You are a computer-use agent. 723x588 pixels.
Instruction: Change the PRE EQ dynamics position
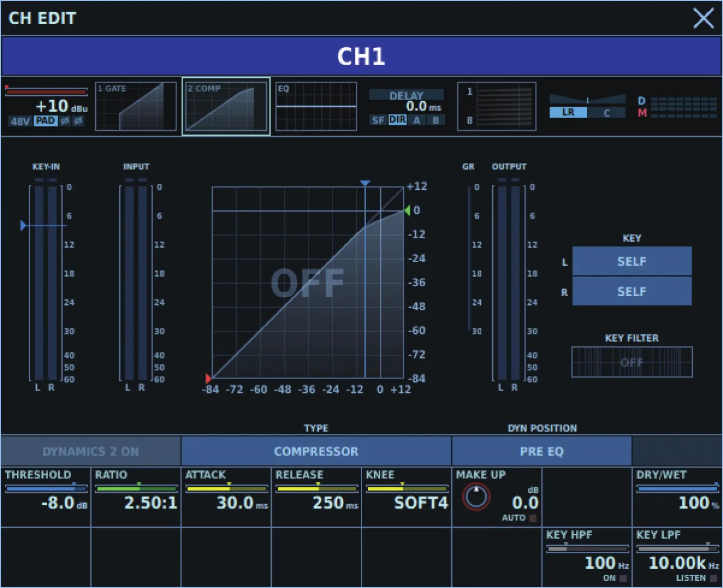pyautogui.click(x=542, y=451)
